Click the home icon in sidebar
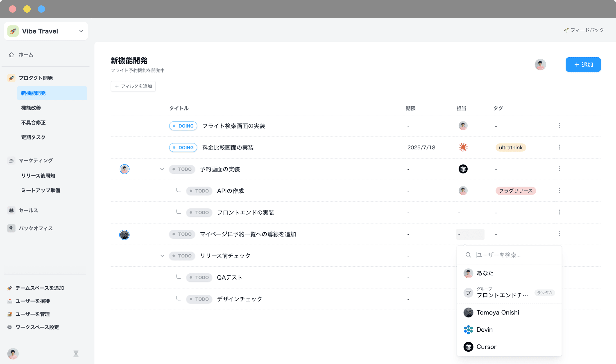 tap(11, 55)
